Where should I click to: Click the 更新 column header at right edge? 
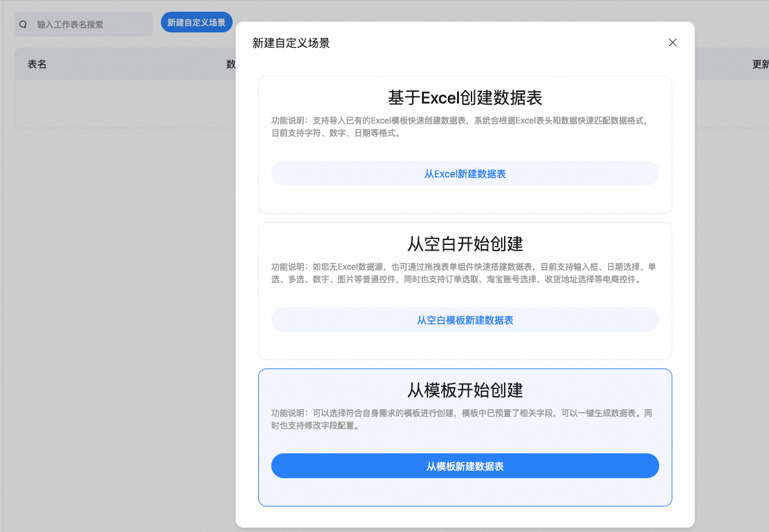[x=759, y=64]
